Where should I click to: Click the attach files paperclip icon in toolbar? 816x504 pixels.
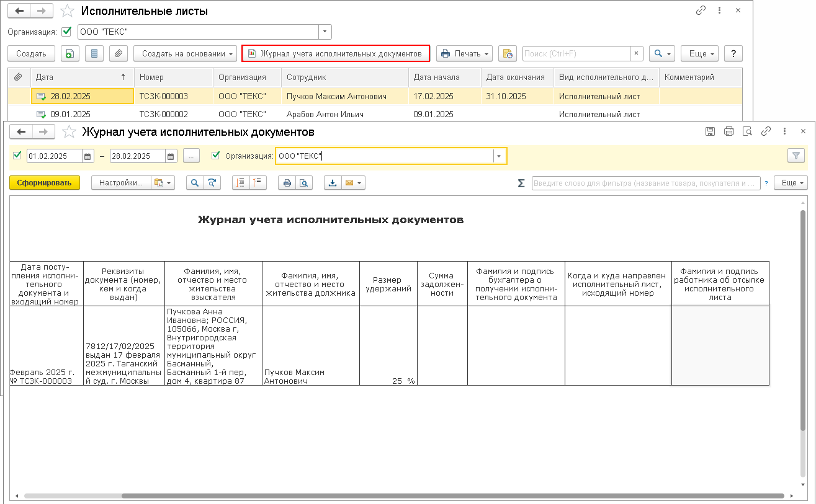click(x=118, y=54)
